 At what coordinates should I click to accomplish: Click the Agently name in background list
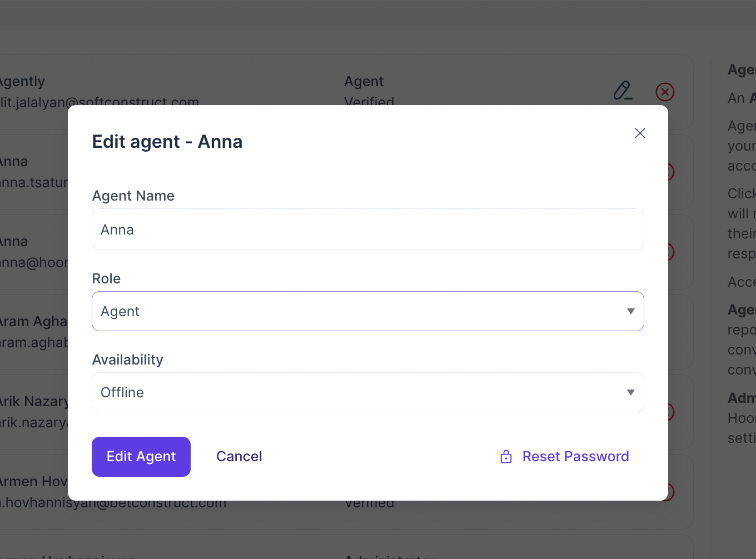[22, 82]
